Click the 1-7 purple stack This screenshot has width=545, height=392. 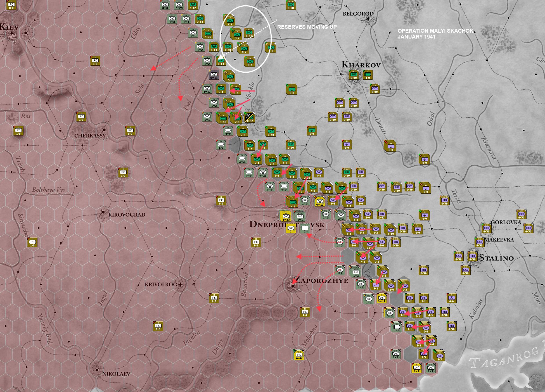pyautogui.click(x=439, y=355)
